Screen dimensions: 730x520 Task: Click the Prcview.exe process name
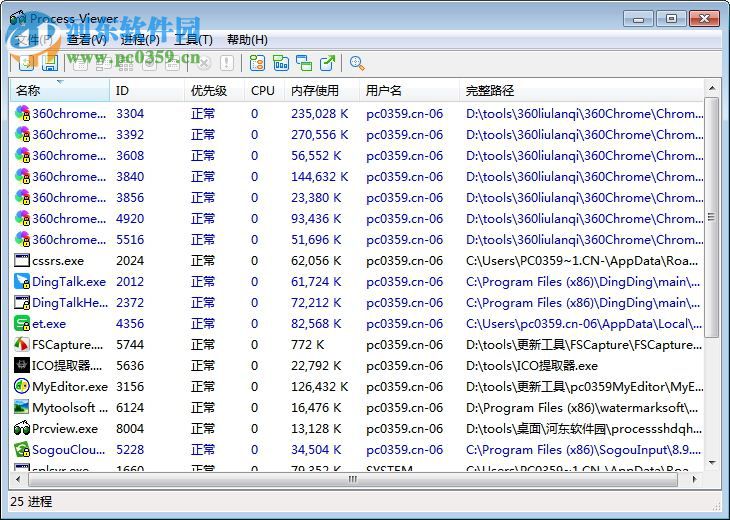click(65, 428)
